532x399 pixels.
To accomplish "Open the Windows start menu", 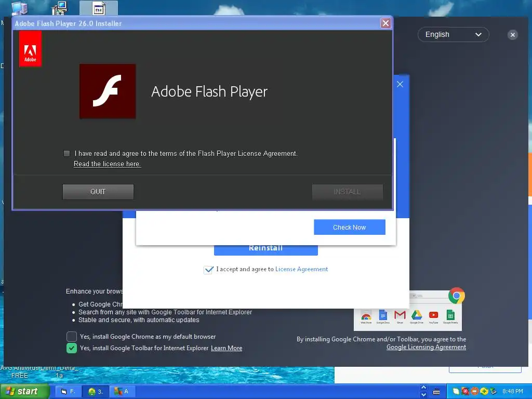I will (x=25, y=392).
